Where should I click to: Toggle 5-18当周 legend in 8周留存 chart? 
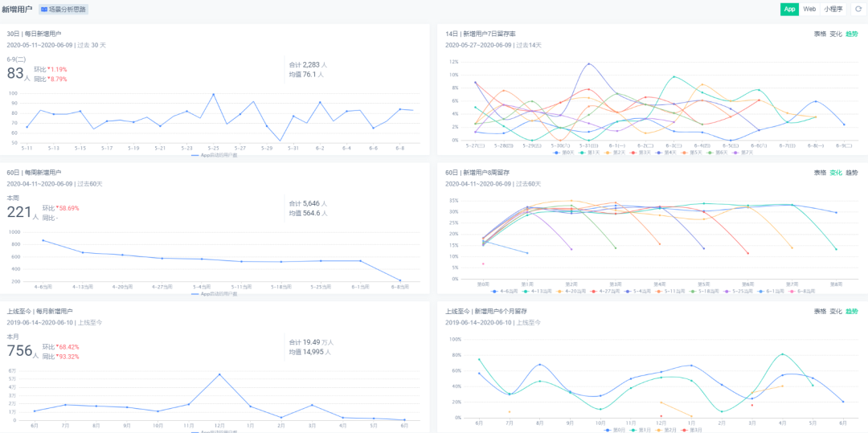pyautogui.click(x=704, y=292)
